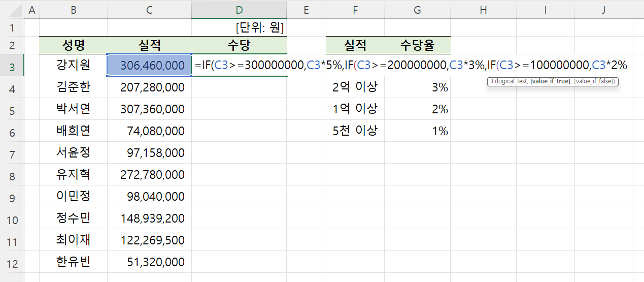Select column header J
Viewport: 644px width, 282px height.
(x=603, y=10)
